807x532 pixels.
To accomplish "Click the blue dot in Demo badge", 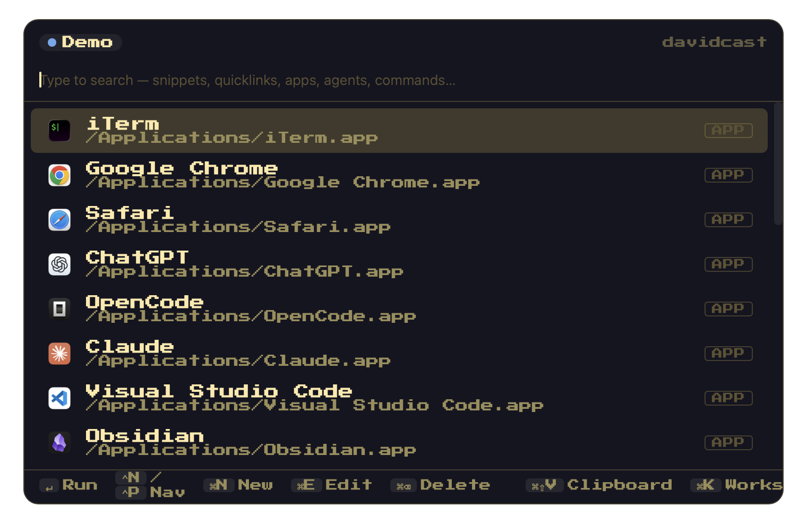I will (x=52, y=42).
